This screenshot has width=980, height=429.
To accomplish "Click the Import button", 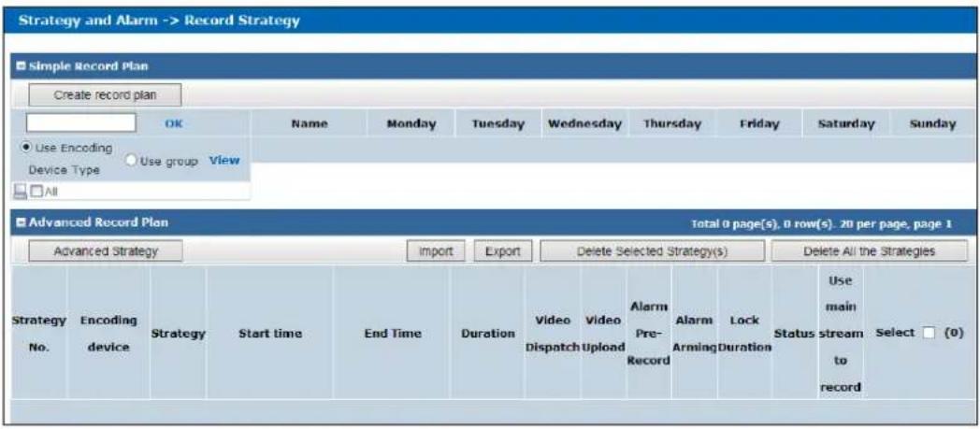I will 436,251.
